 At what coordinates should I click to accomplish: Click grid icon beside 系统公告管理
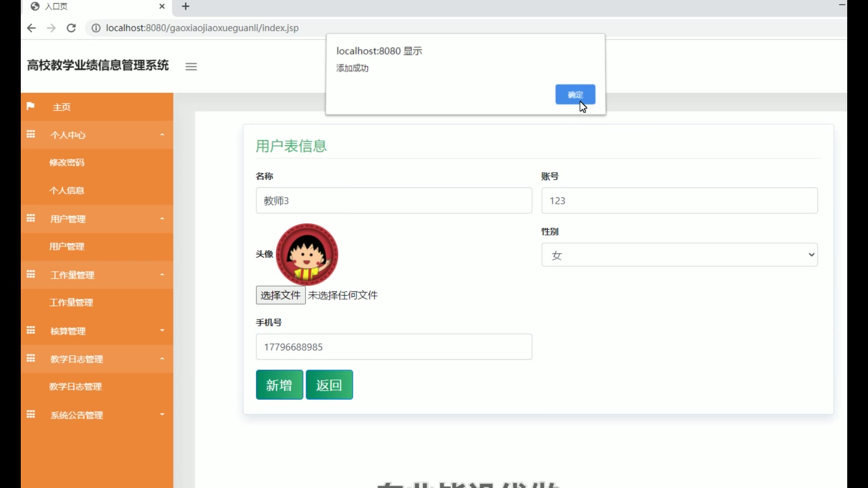coord(31,414)
